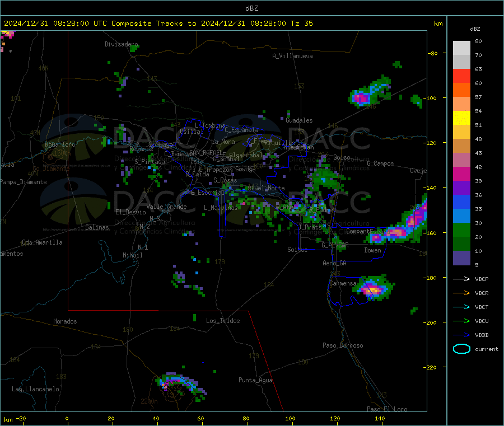Select the slate purple swatch between 5 and 10
Viewport: 504px width, 426px height.
tap(461, 258)
